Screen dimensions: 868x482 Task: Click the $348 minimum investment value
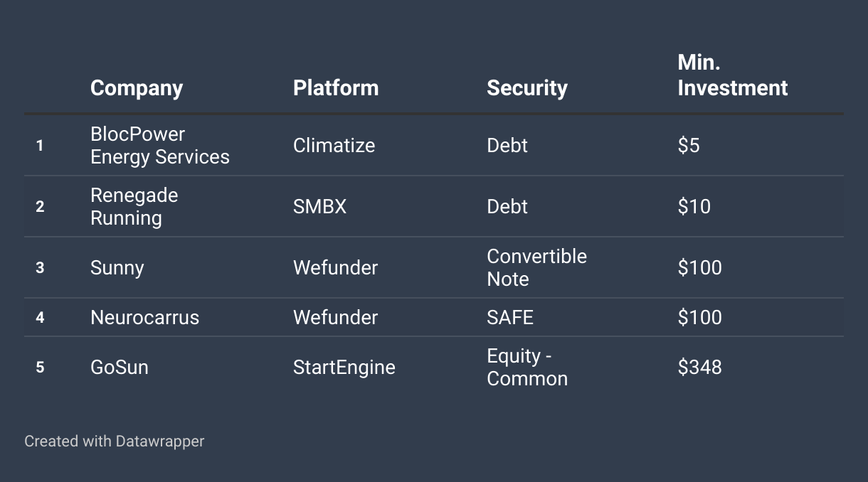tap(700, 368)
